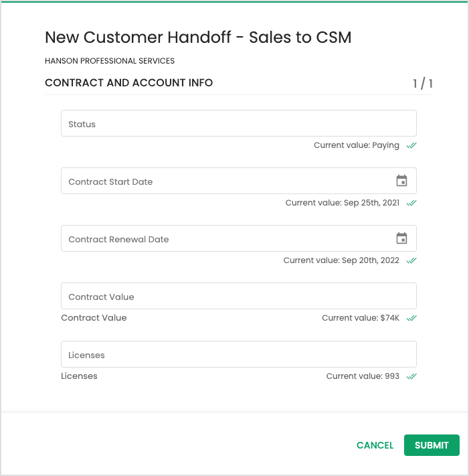
Task: Open calendar picker for Contract Start Date
Action: [401, 181]
